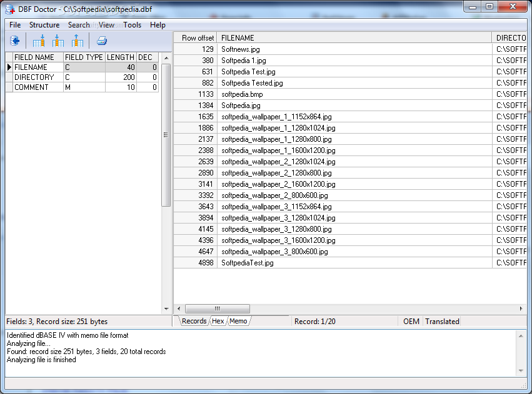Click the Fields: 3, Record size status text
Image resolution: width=532 pixels, height=394 pixels.
coord(57,321)
